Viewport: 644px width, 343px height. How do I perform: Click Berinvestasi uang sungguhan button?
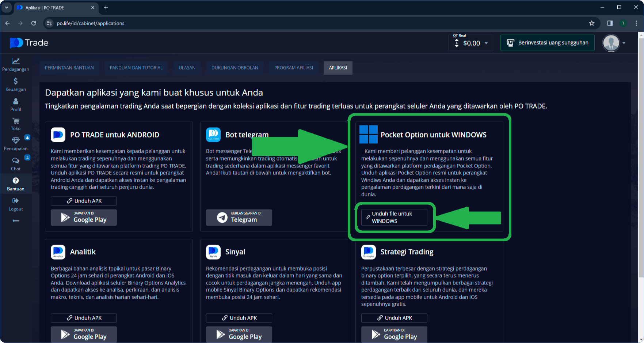click(x=548, y=43)
